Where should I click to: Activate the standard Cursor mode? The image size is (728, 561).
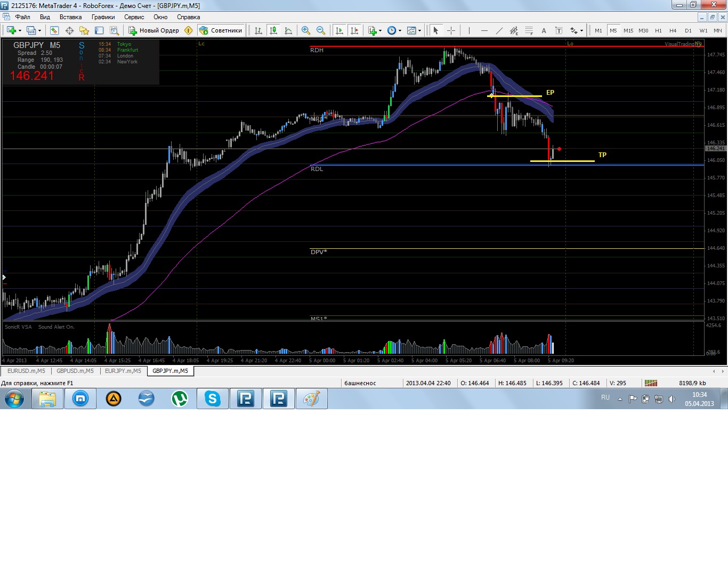(436, 30)
